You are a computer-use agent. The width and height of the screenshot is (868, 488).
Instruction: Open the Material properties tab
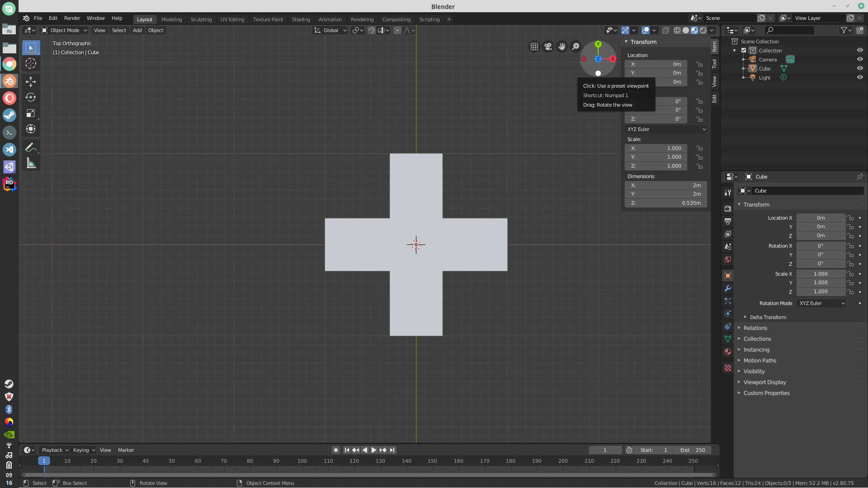[727, 352]
